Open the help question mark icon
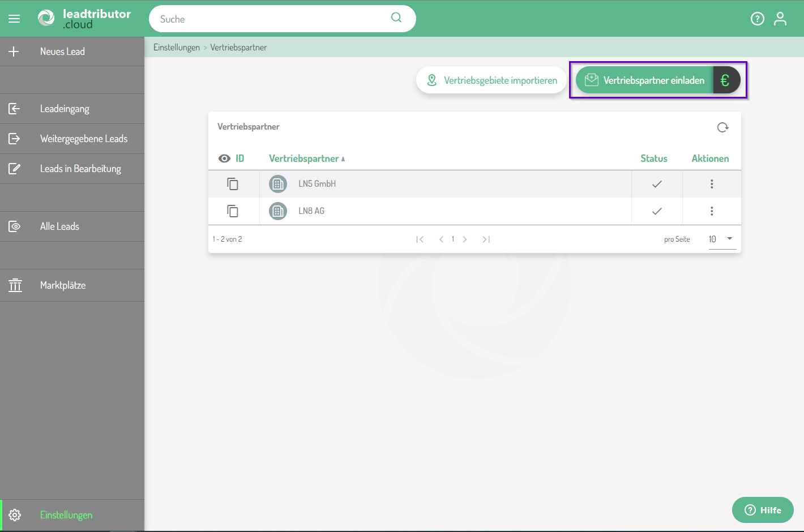The width and height of the screenshot is (804, 532). click(x=757, y=19)
